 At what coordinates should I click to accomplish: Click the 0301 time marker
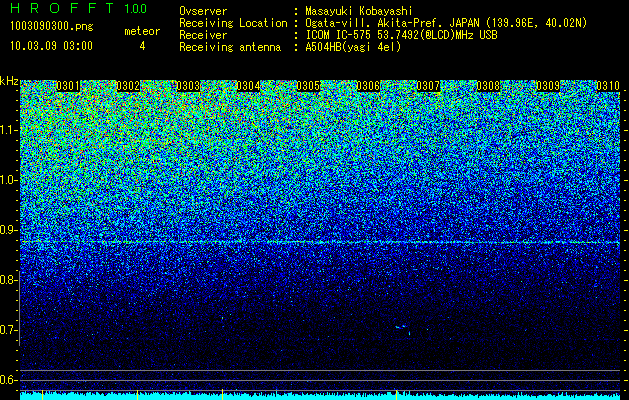click(x=68, y=86)
